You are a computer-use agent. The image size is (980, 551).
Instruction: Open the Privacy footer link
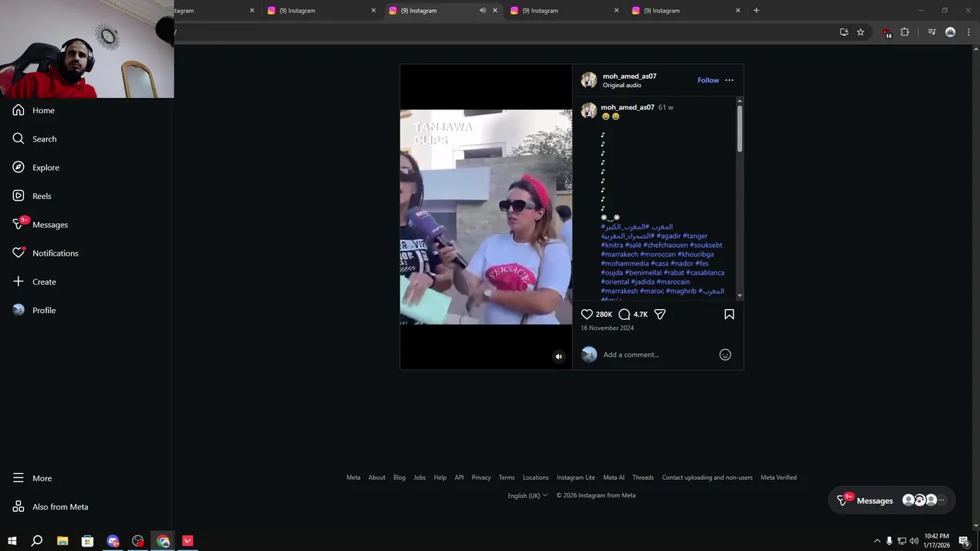click(481, 478)
